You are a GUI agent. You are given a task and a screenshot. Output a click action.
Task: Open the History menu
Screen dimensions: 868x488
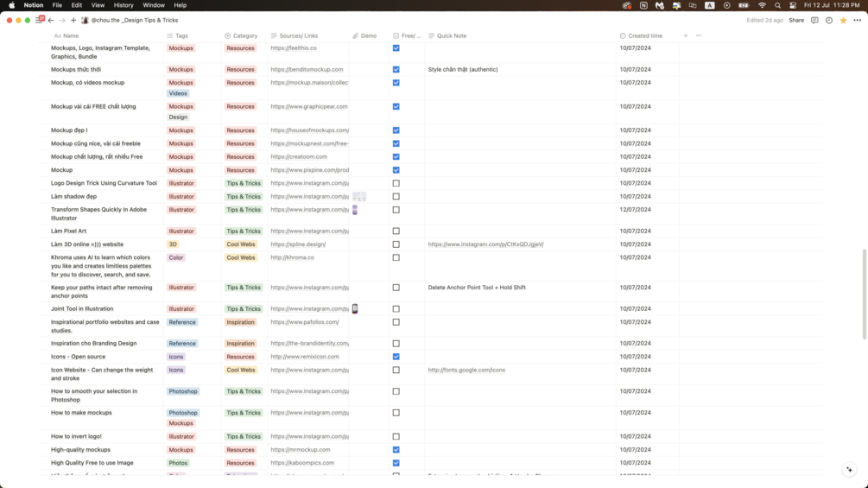[124, 5]
